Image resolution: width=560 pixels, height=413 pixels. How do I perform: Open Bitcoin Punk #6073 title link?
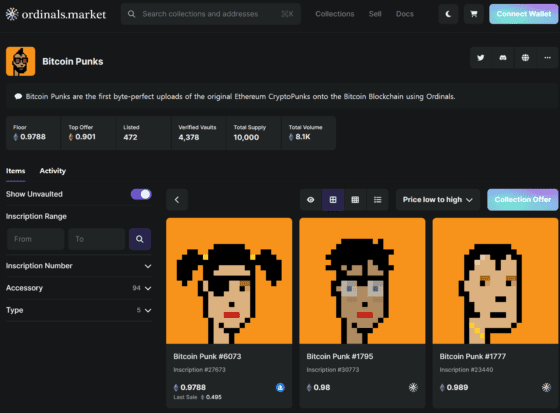tap(207, 356)
